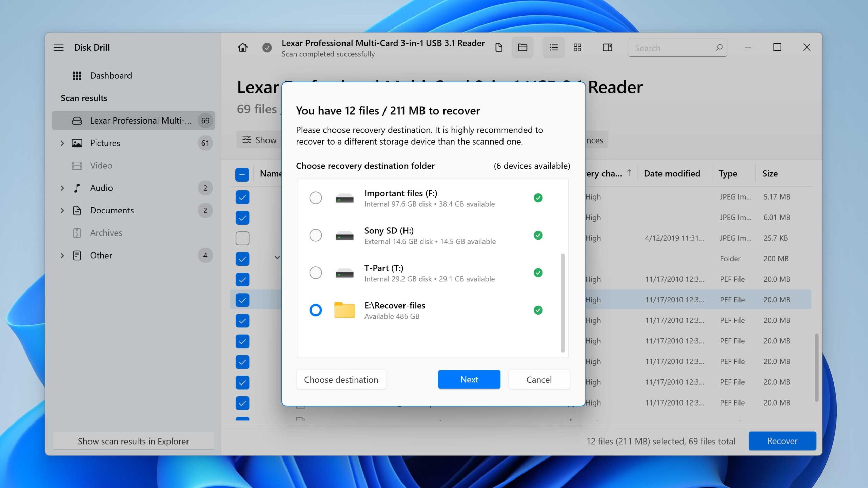Click the Documents page icon
This screenshot has width=868, height=488.
(x=77, y=210)
